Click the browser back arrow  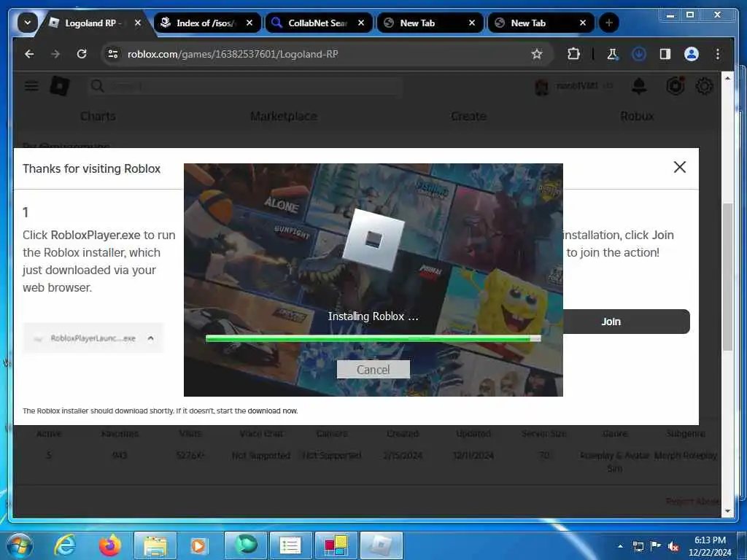point(29,54)
